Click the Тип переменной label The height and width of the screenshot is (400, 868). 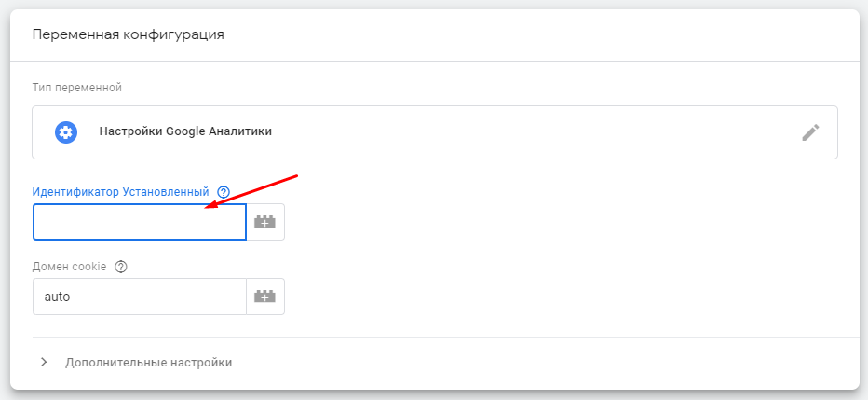coord(77,88)
